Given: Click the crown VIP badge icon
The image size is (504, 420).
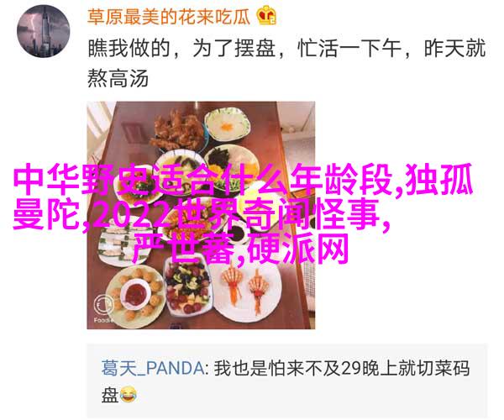Looking at the screenshot, I should [x=266, y=15].
